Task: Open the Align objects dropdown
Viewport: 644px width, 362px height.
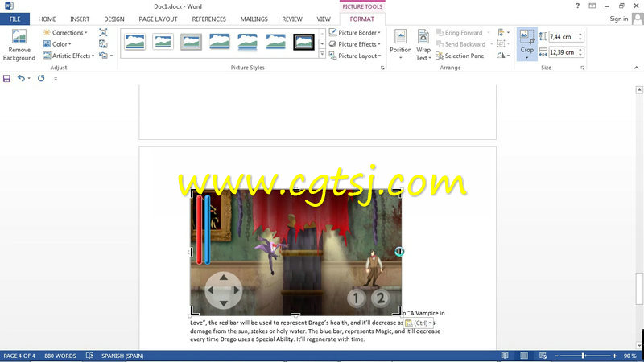Action: point(504,32)
